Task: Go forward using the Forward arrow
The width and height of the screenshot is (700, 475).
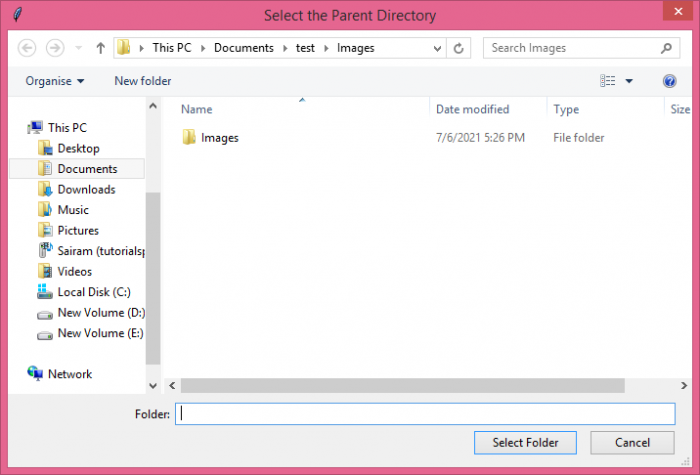Action: click(55, 48)
